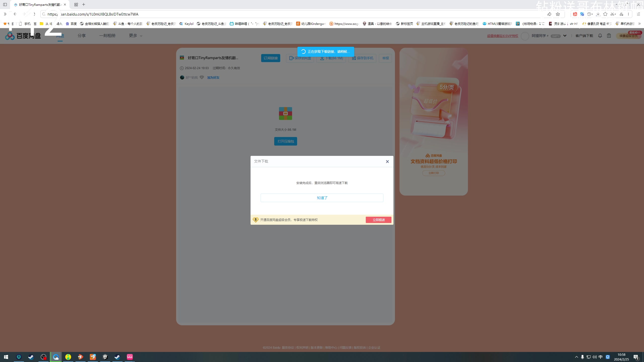The width and height of the screenshot is (644, 362).
Task: Click the scissors screenshot tool icon
Action: (x=612, y=14)
